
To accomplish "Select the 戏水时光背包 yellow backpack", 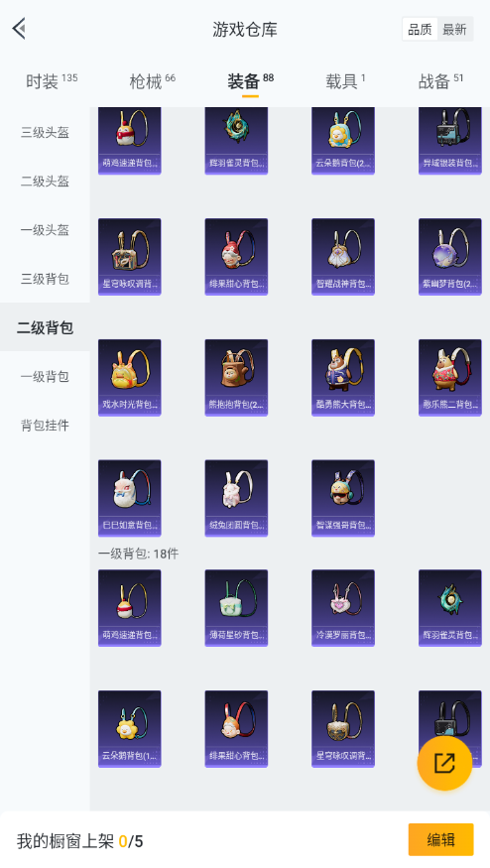I will tap(130, 378).
